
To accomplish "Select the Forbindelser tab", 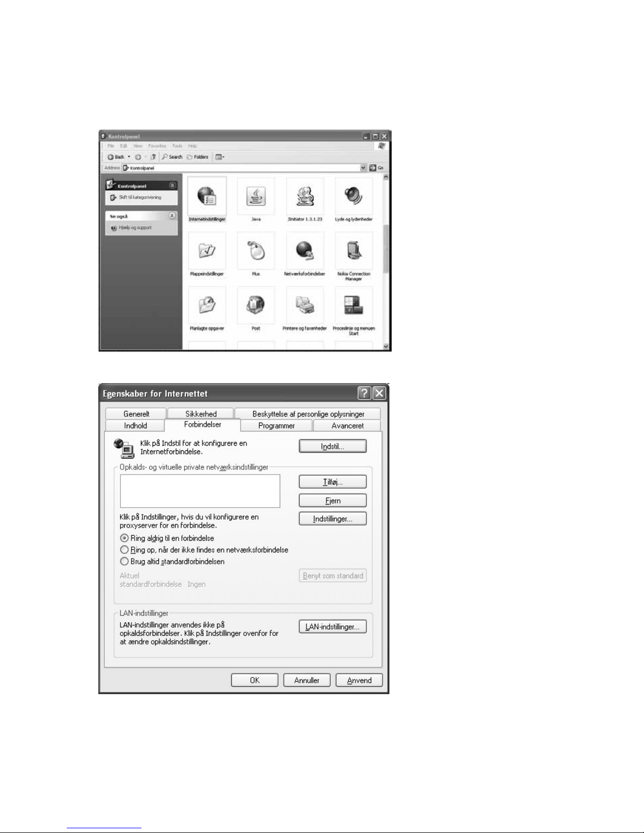I will (x=202, y=425).
